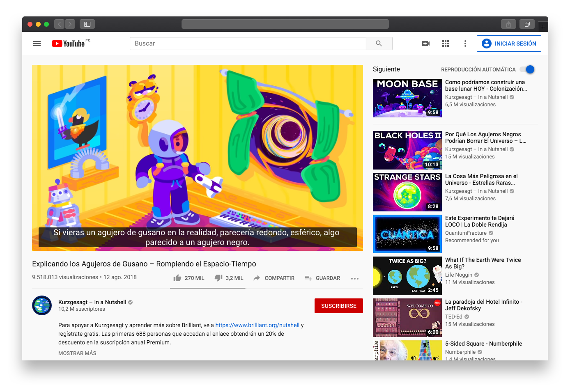Click the main video player
The image size is (570, 392).
pyautogui.click(x=198, y=158)
